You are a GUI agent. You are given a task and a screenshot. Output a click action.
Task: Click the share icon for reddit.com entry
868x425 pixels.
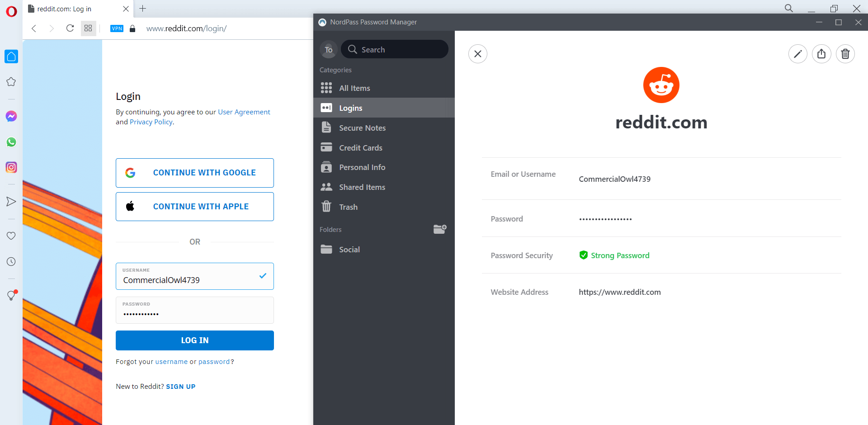(x=821, y=54)
